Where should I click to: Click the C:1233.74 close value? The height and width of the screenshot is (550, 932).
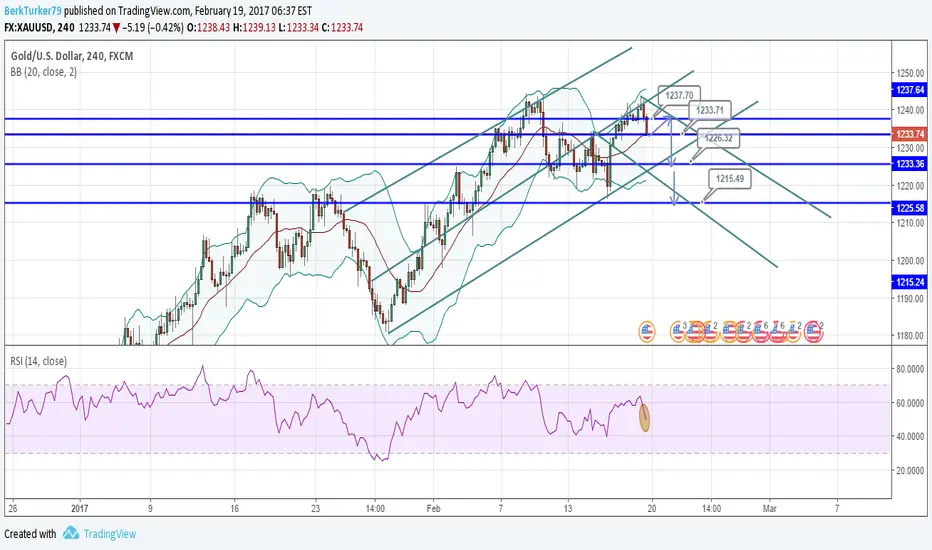342,27
